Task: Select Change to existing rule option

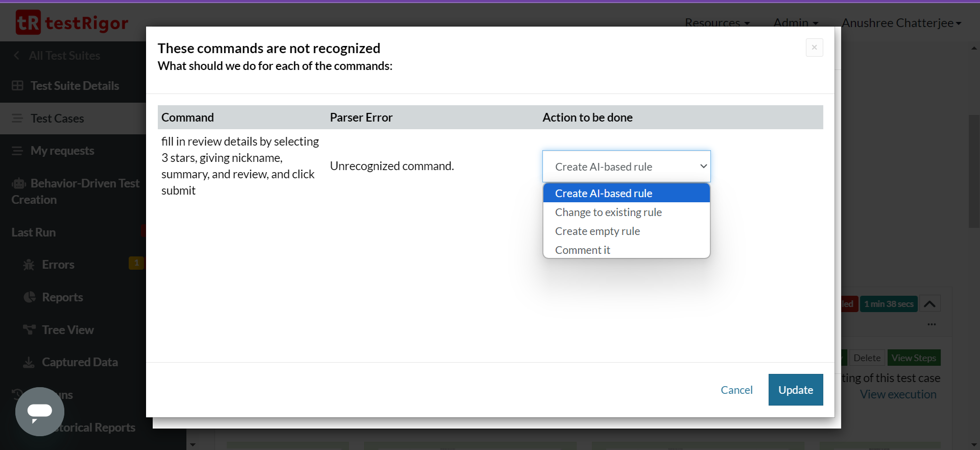Action: point(608,212)
